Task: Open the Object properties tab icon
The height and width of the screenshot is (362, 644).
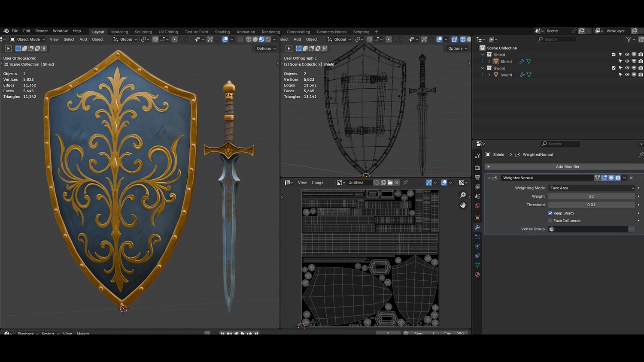Action: pos(477,218)
